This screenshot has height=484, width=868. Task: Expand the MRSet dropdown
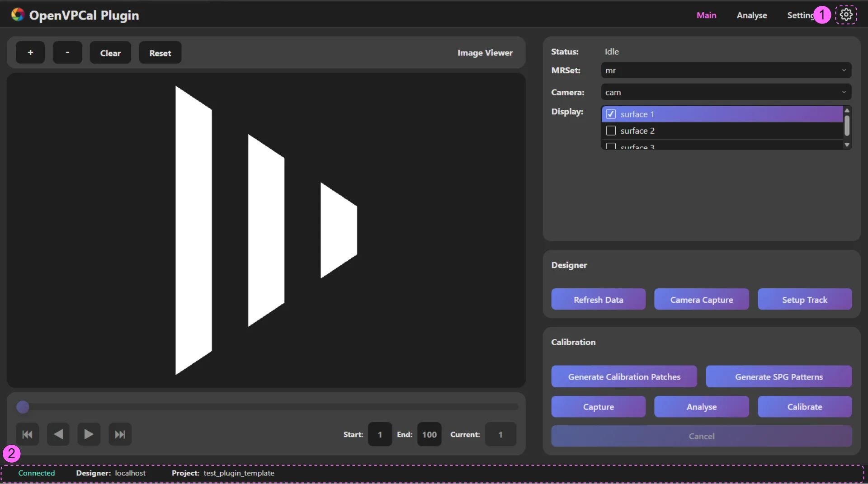click(x=726, y=70)
